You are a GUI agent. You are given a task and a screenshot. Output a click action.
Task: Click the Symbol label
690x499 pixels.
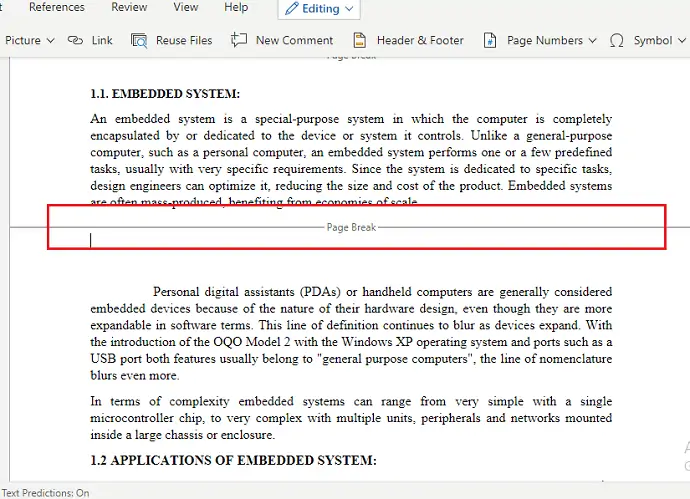point(653,40)
